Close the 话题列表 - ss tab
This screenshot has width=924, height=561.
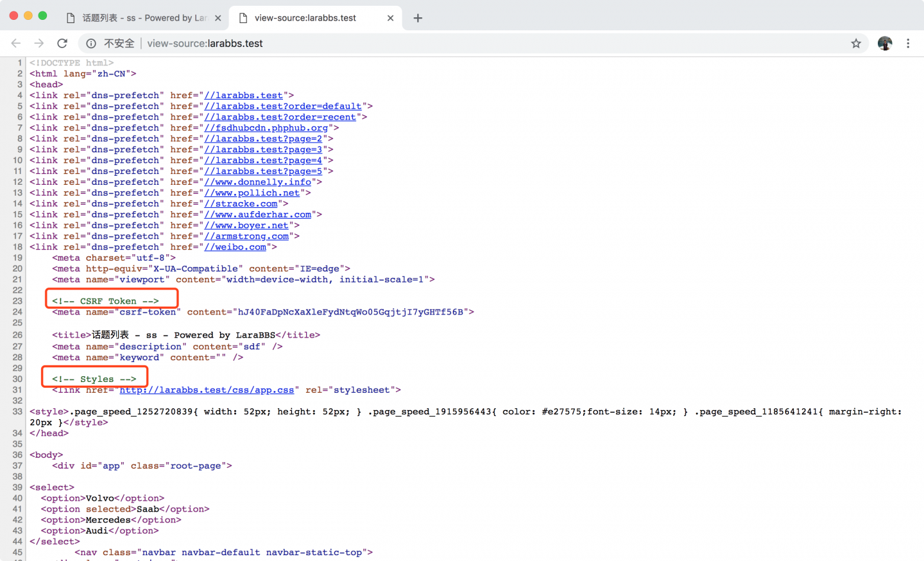pos(218,18)
